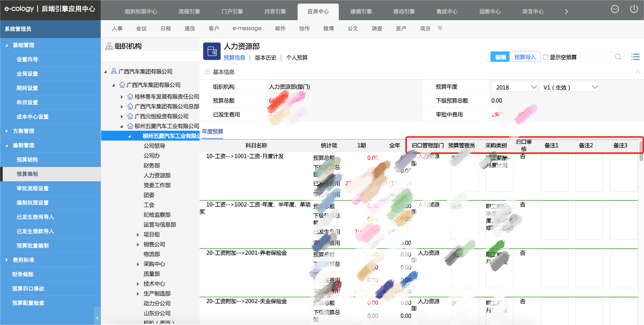Screen dimensions: 644x325
Task: Click the magnifier search icon
Action: coord(618,57)
